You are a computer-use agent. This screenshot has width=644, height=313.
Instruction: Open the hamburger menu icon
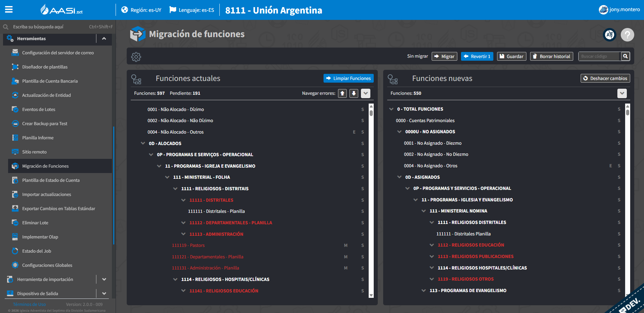coord(9,9)
